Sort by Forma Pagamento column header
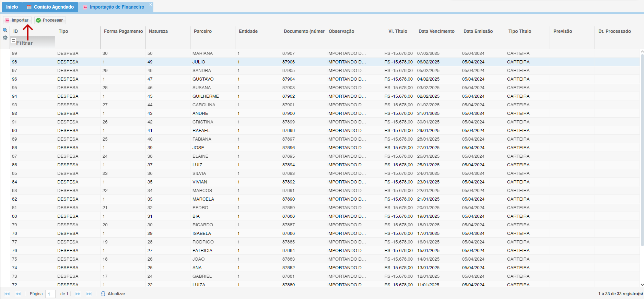Screen dimensions: 644x299 coord(123,31)
